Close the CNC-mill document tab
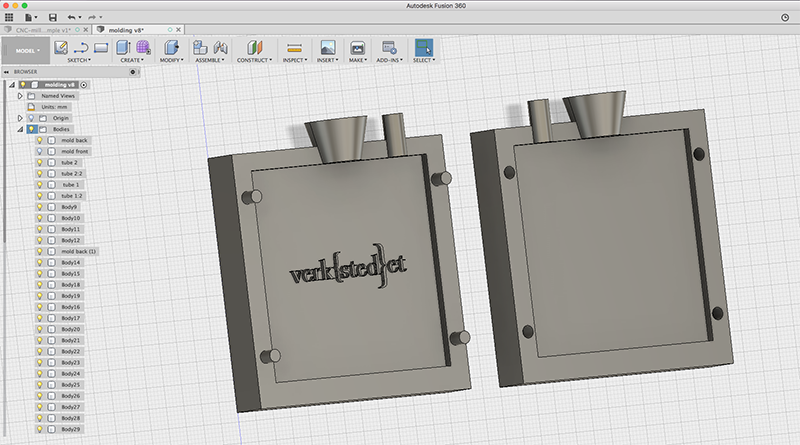This screenshot has height=445, width=800. coord(86,30)
